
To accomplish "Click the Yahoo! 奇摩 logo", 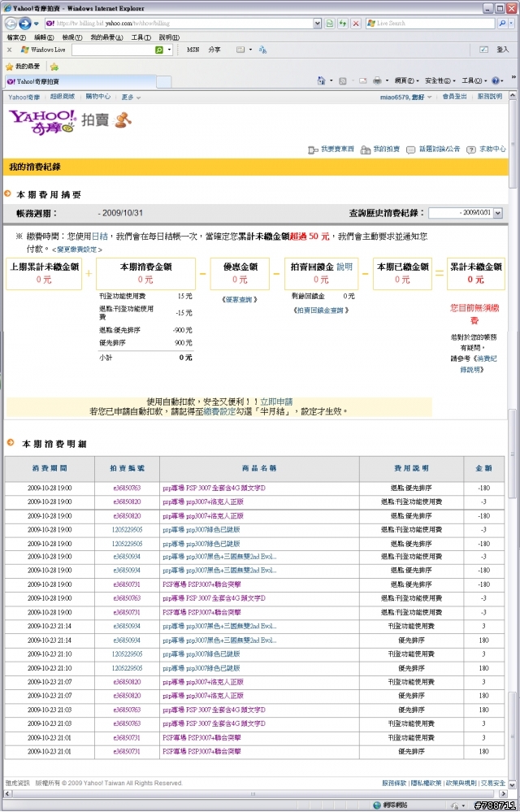I will coord(42,122).
